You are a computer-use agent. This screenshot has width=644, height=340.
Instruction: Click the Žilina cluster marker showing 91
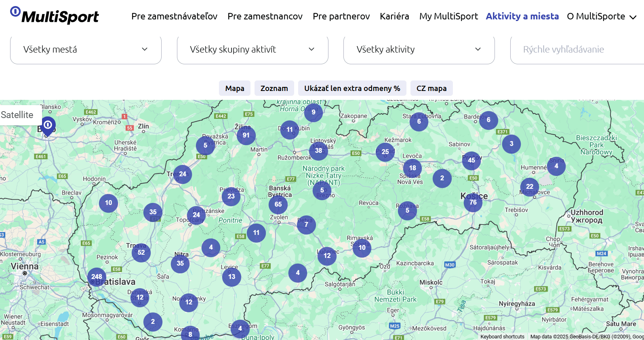point(246,135)
